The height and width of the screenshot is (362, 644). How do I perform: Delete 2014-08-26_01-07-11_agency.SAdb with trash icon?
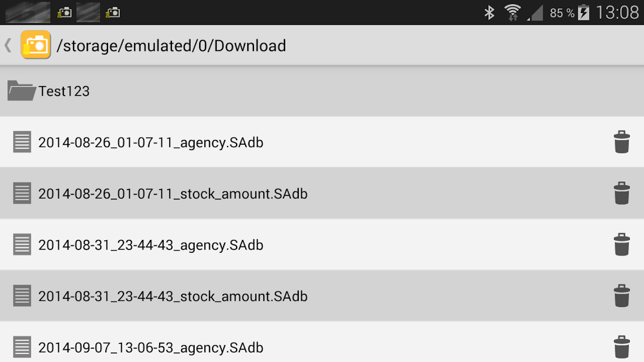[x=621, y=142]
